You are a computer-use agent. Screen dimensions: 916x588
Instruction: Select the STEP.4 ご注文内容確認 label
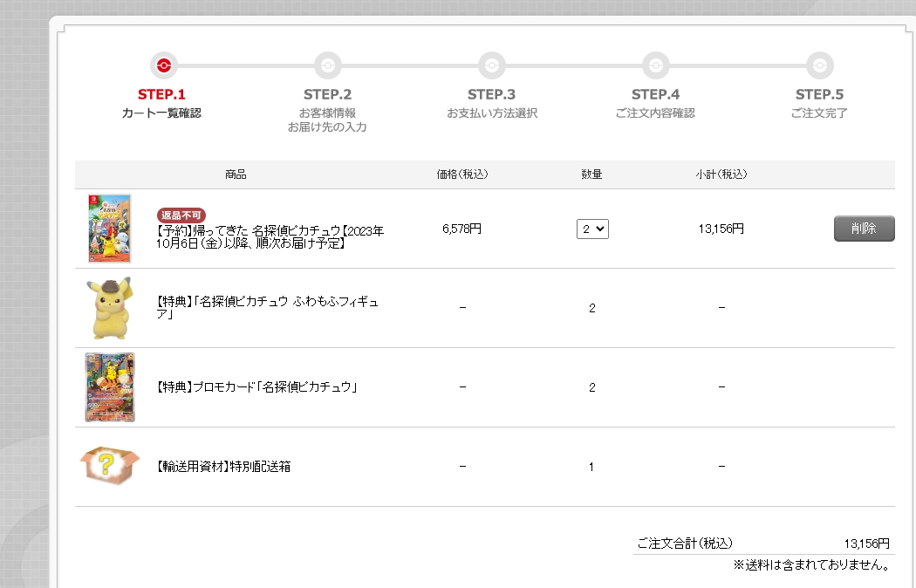(655, 113)
